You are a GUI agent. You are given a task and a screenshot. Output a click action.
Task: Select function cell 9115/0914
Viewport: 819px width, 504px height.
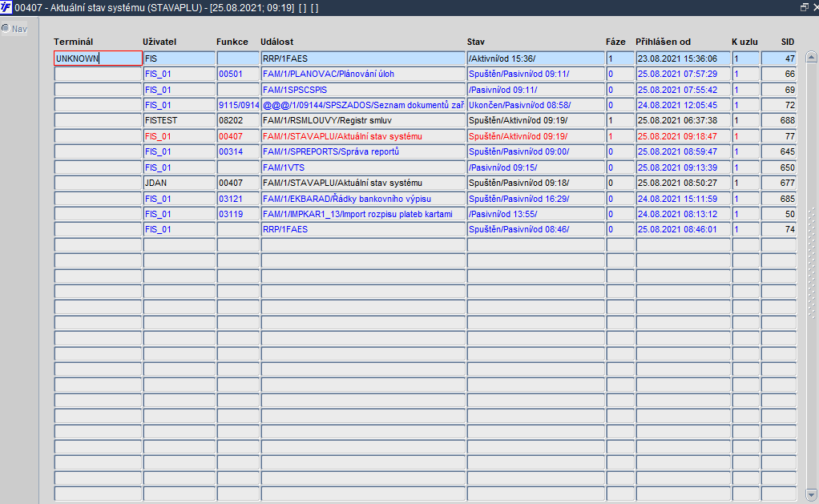coord(238,105)
